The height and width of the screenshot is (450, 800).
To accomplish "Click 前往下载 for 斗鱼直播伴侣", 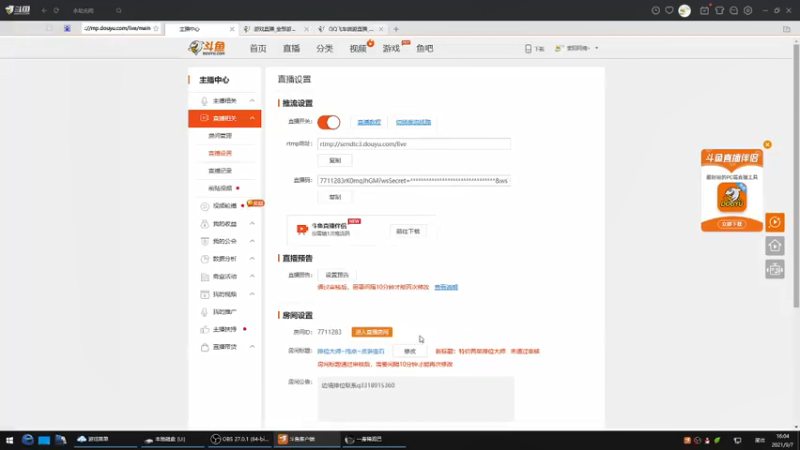I will tap(408, 231).
